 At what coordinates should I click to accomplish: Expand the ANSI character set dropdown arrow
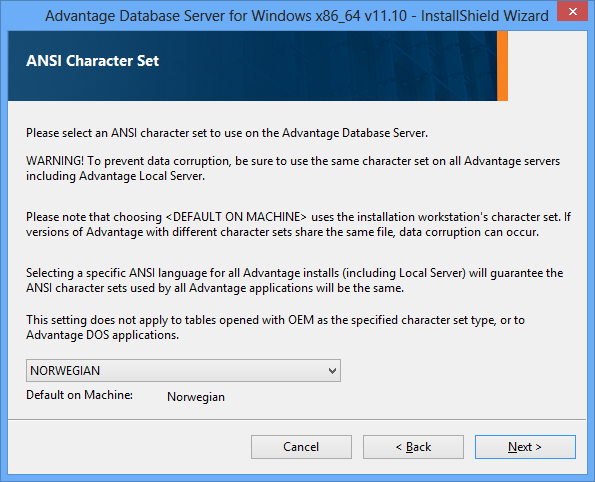click(x=332, y=371)
